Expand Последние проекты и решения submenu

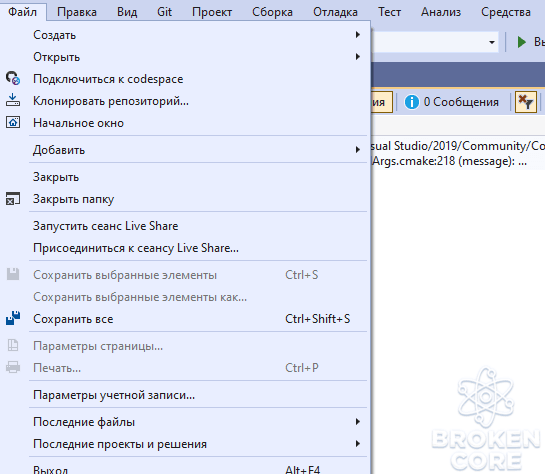pyautogui.click(x=184, y=444)
